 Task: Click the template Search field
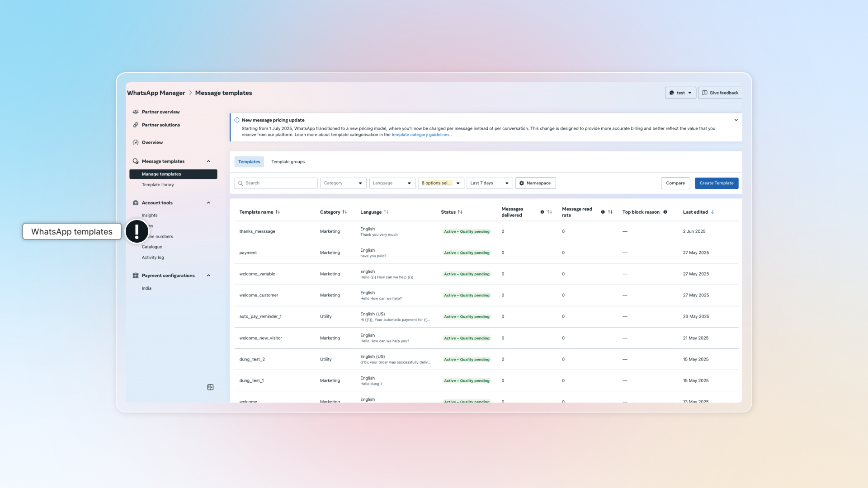point(276,183)
